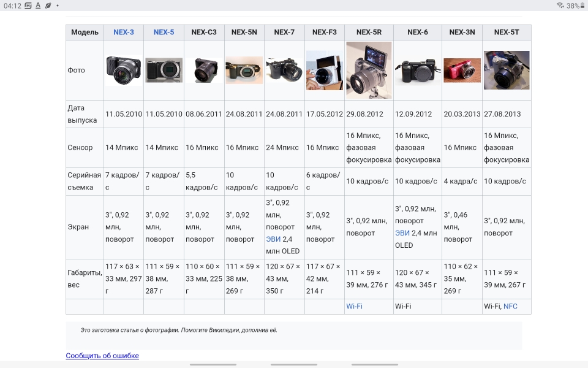Tap the NEX-5 camera photo

pos(164,71)
